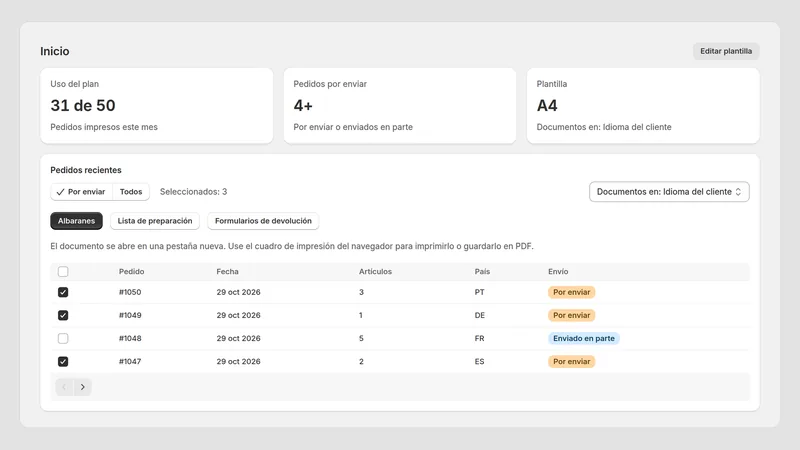Image resolution: width=800 pixels, height=450 pixels.
Task: Check the checkbox for order #1048
Action: [63, 338]
